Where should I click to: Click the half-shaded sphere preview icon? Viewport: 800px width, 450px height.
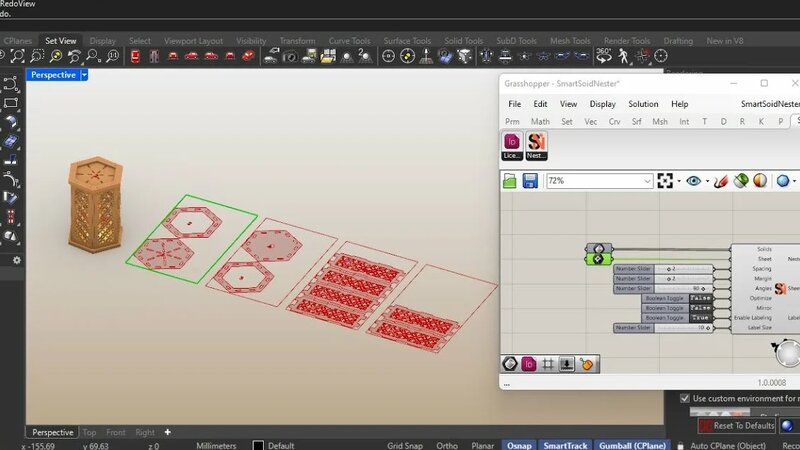[760, 181]
